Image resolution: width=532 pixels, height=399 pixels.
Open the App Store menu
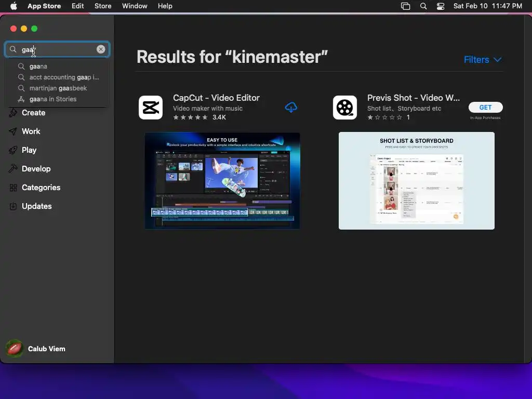(x=44, y=6)
